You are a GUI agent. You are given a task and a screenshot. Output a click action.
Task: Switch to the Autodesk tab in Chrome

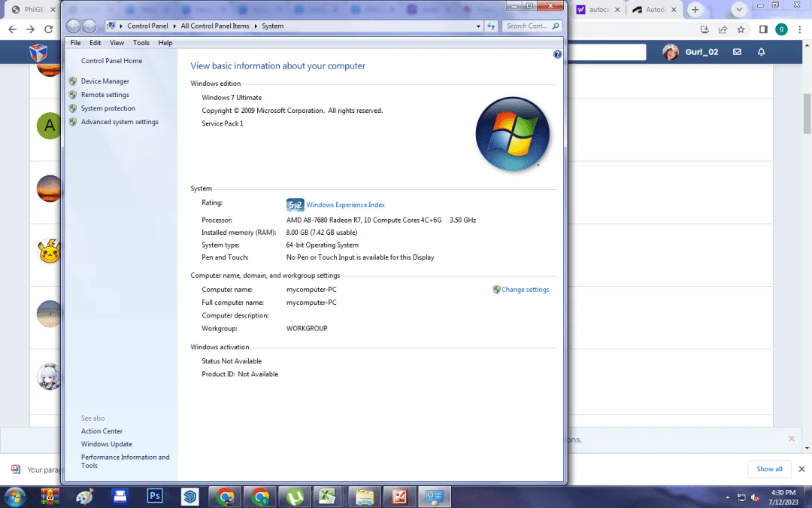click(x=655, y=9)
